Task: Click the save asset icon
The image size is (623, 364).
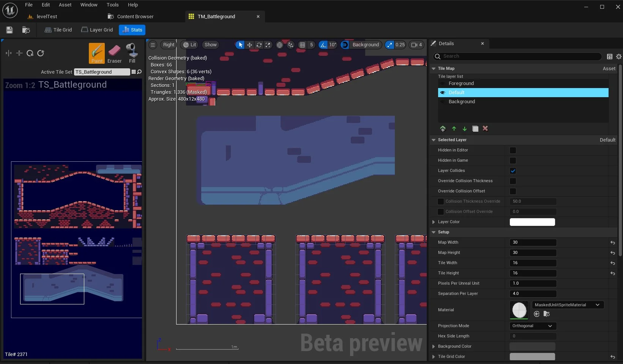Action: (9, 30)
